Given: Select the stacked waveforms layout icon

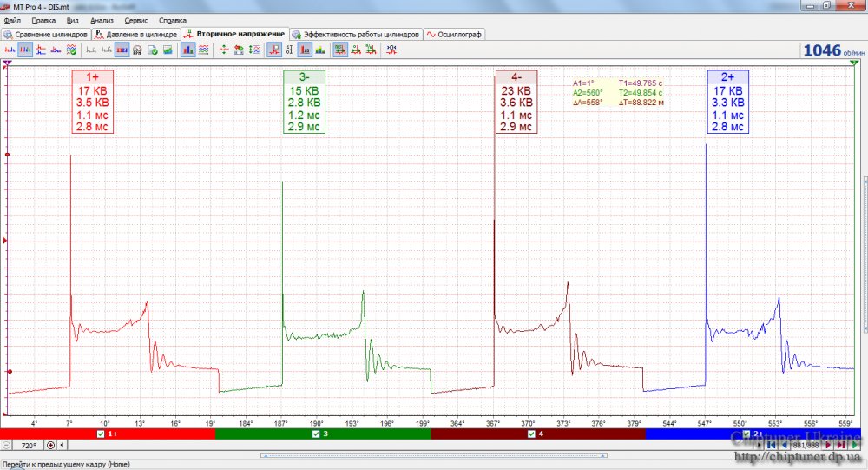Looking at the screenshot, I should point(41,50).
